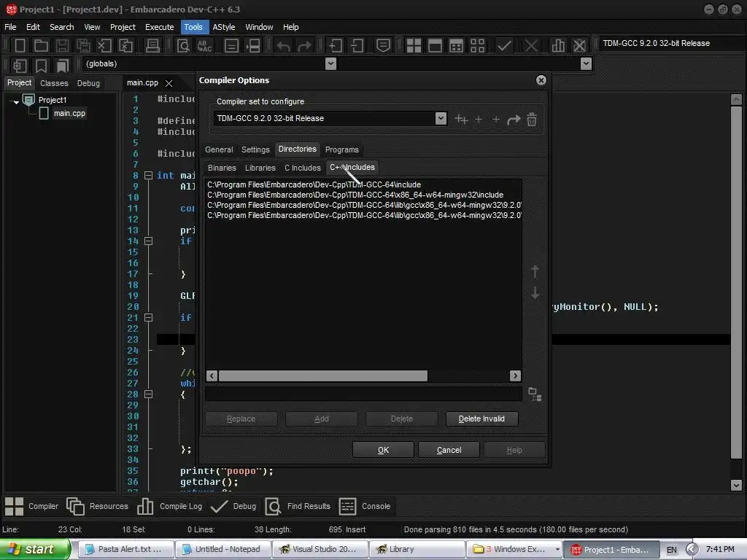The width and height of the screenshot is (747, 560).
Task: Collapse the Project1 tree node
Action: tap(16, 101)
